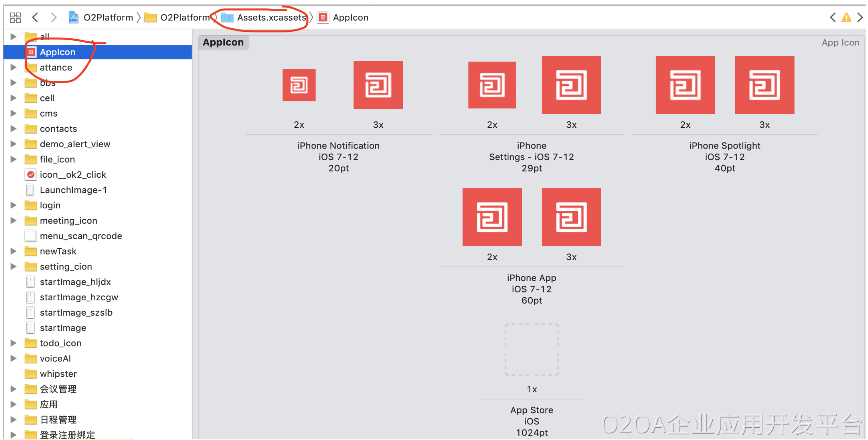
Task: Click the empty App Store 1024pt slot
Action: click(532, 350)
